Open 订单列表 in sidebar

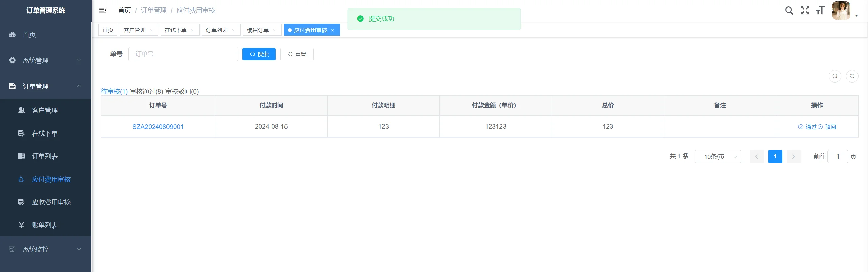pyautogui.click(x=45, y=156)
